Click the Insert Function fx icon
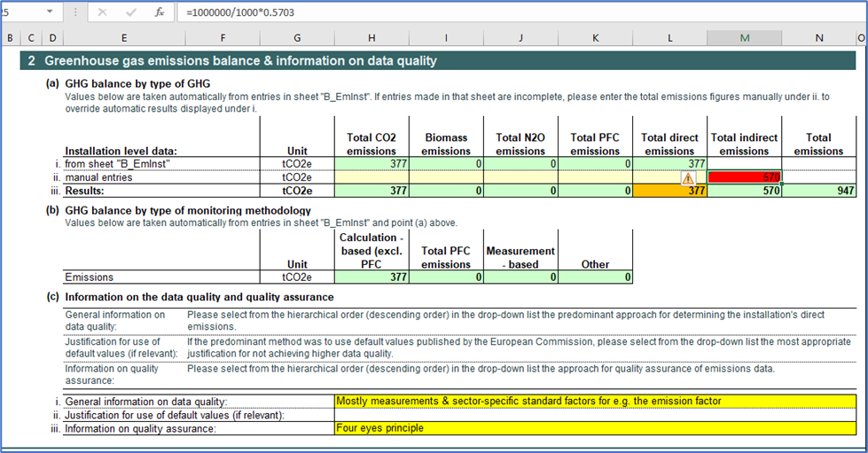868x453 pixels. click(160, 13)
